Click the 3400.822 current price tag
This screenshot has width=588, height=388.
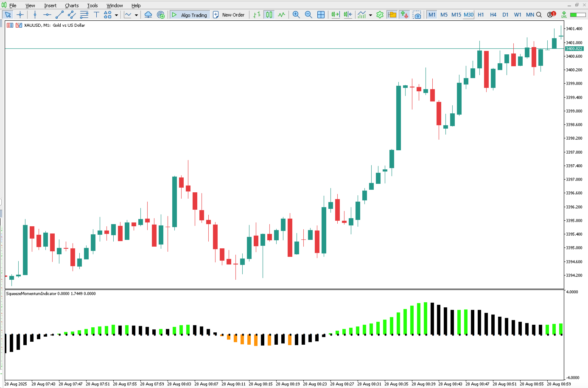[574, 49]
